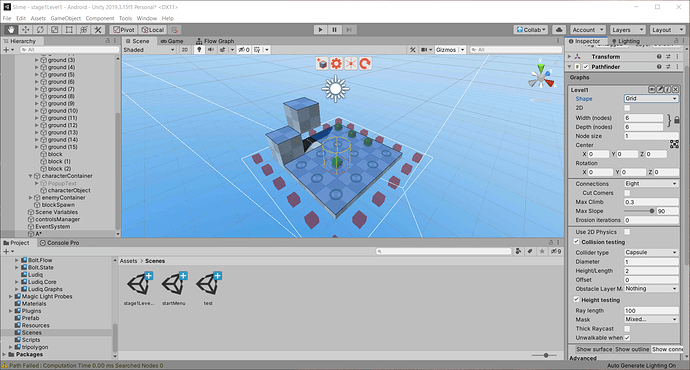Image resolution: width=690 pixels, height=370 pixels.
Task: Select the Move tool
Action: (x=26, y=29)
